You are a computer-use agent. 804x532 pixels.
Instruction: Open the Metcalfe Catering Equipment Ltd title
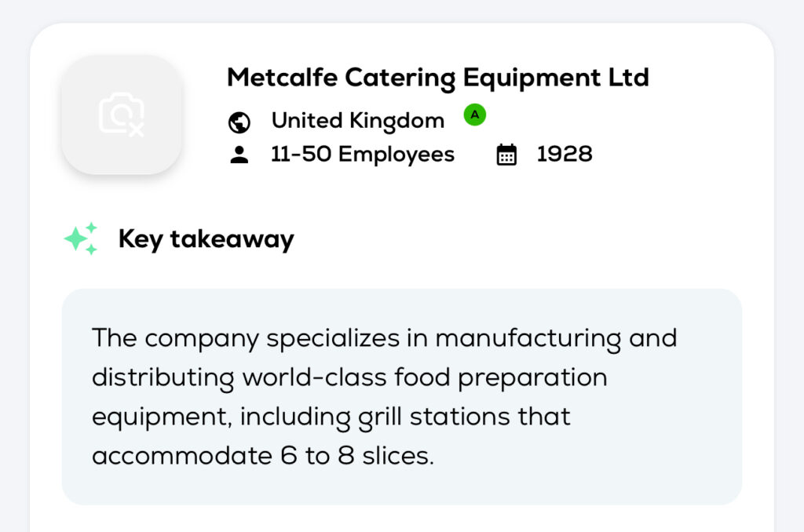click(437, 78)
